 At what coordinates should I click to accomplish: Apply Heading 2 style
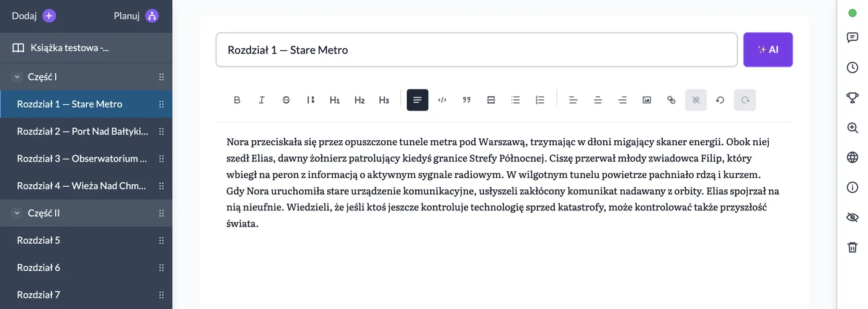pyautogui.click(x=360, y=100)
